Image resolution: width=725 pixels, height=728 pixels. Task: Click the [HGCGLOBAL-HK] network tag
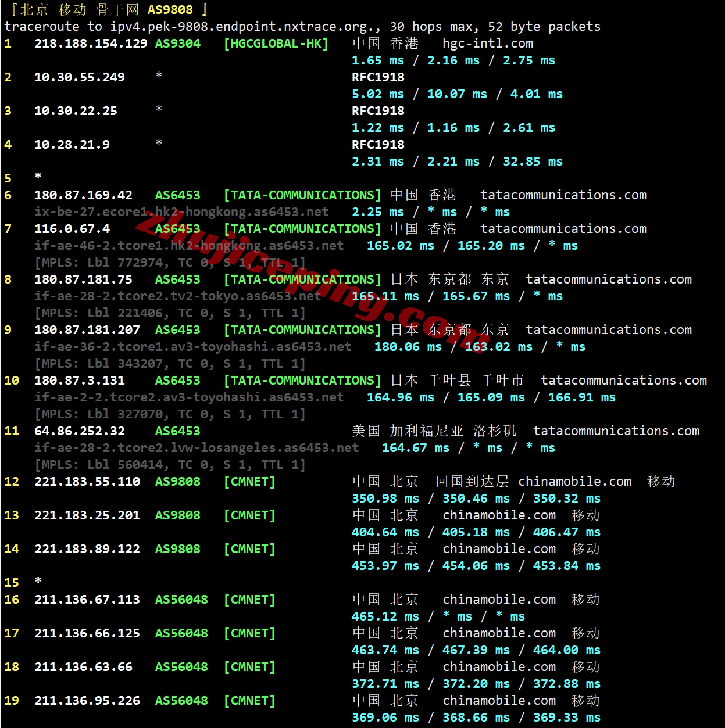[276, 44]
